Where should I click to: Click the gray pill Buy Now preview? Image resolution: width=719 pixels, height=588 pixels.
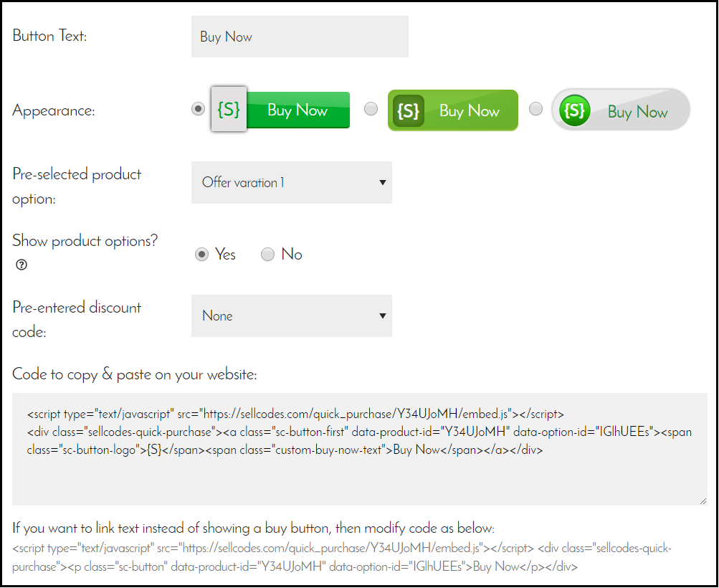[x=621, y=110]
